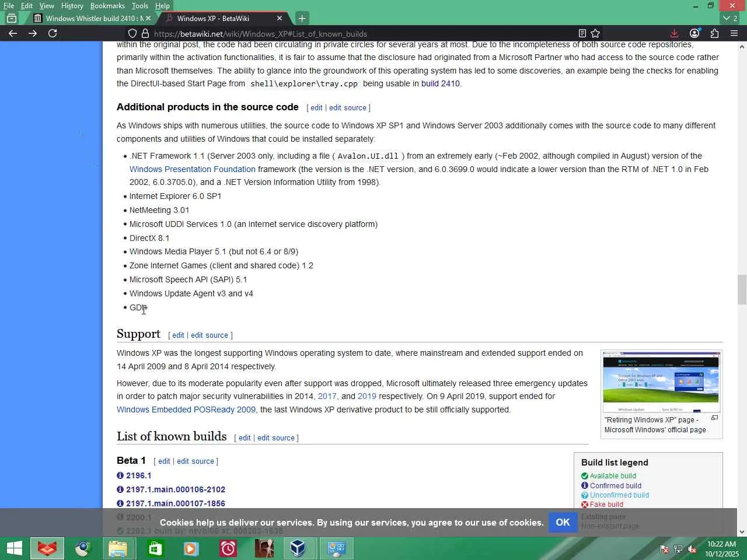This screenshot has width=747, height=560.
Task: Edit source of the Beta 1 section
Action: pyautogui.click(x=196, y=461)
